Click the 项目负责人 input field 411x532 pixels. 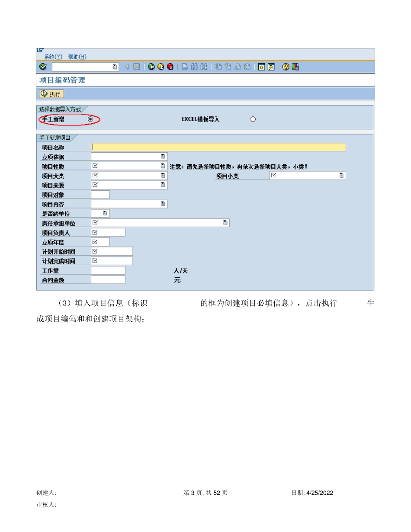point(108,232)
